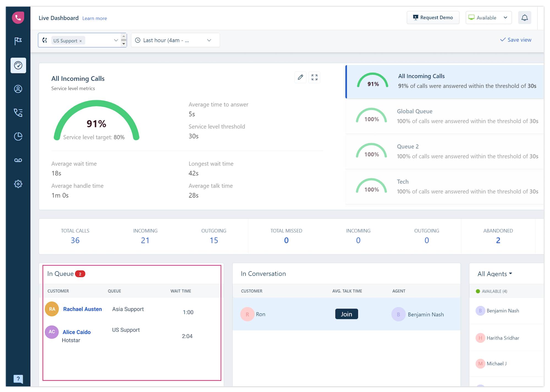The image size is (550, 392).
Task: Select the All Incoming Calls 91% card
Action: click(x=444, y=82)
